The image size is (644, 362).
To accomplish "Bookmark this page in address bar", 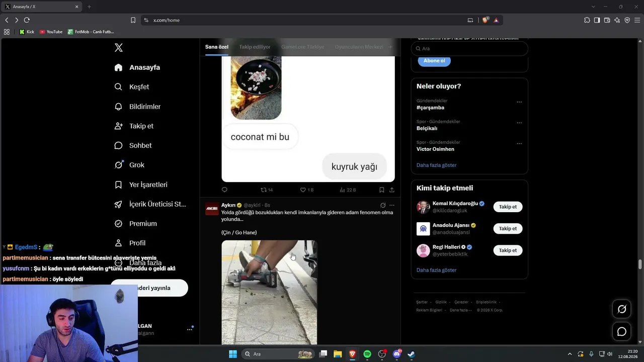I will (133, 20).
